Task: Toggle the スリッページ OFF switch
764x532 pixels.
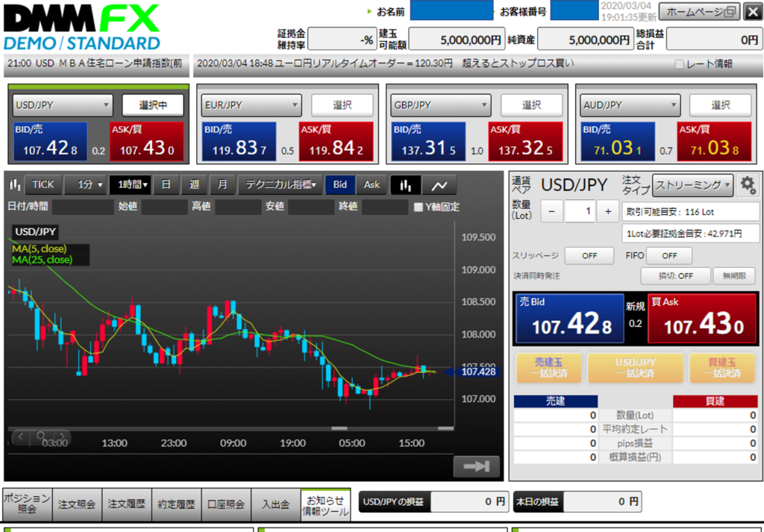Action: 589,256
